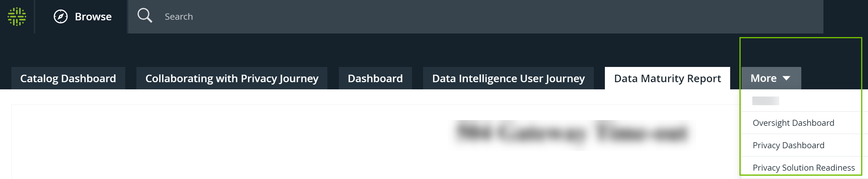The image size is (868, 179).
Task: Click the Browse compass icon
Action: click(61, 16)
